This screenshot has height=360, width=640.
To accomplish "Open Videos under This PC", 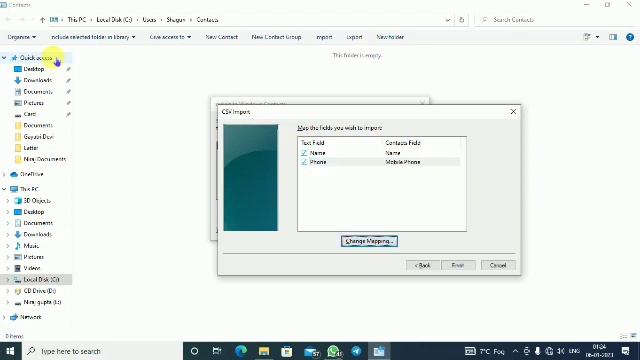I will (31, 268).
